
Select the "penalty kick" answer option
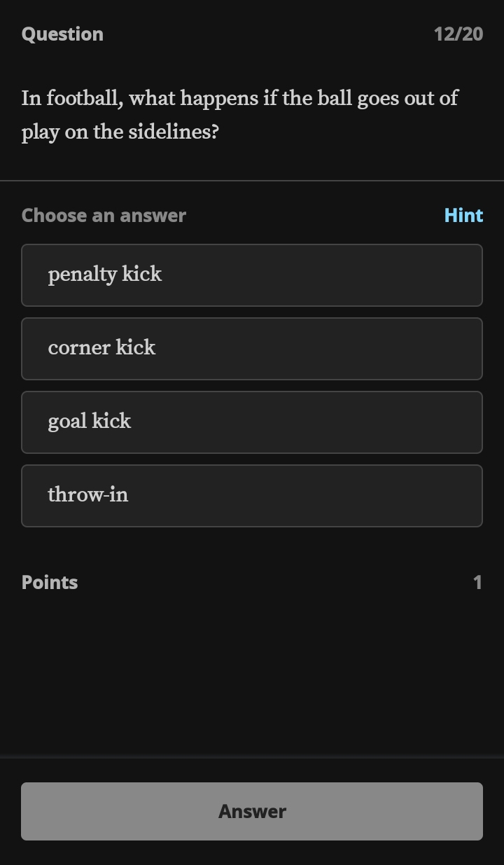click(252, 275)
